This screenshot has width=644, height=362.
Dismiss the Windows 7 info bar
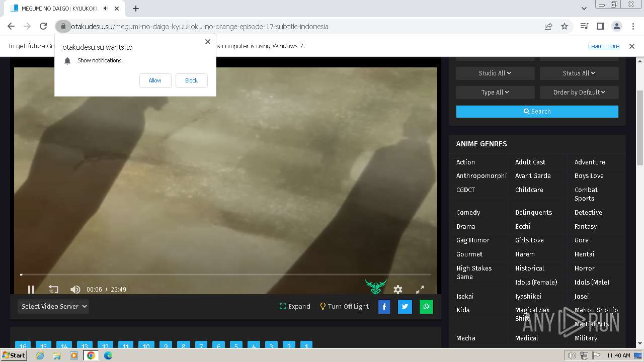(x=632, y=46)
